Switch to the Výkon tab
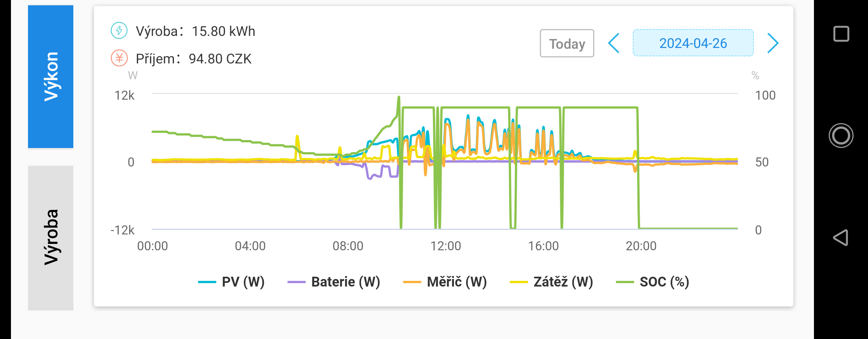Image resolution: width=868 pixels, height=339 pixels. [x=51, y=77]
